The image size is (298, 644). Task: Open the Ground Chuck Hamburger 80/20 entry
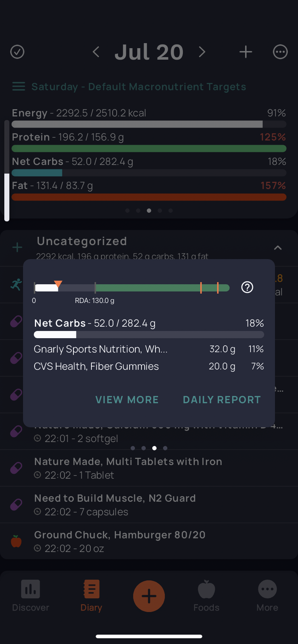(149, 541)
